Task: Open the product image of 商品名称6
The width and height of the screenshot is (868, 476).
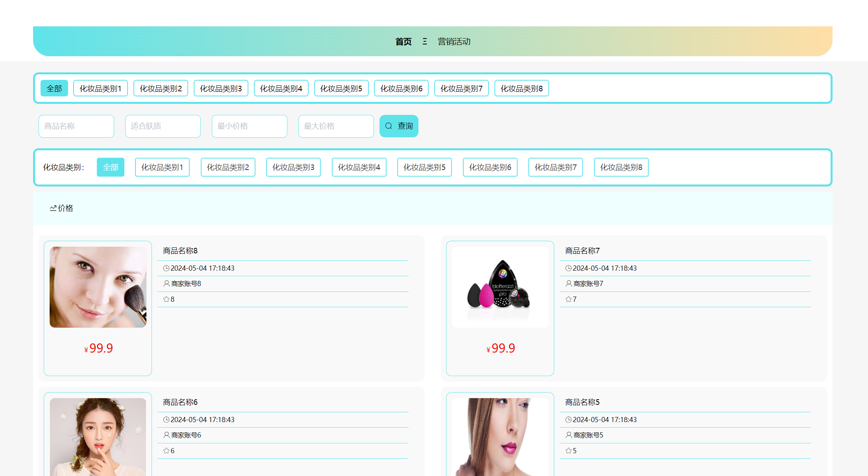Action: 98,437
